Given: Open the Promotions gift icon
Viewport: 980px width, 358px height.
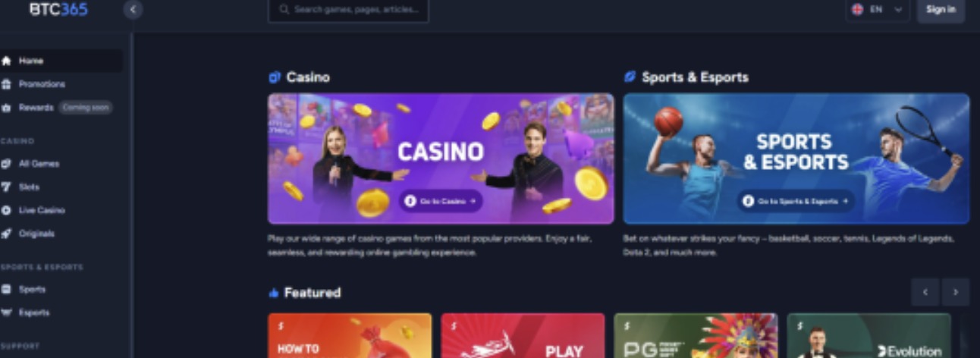Looking at the screenshot, I should point(7,84).
